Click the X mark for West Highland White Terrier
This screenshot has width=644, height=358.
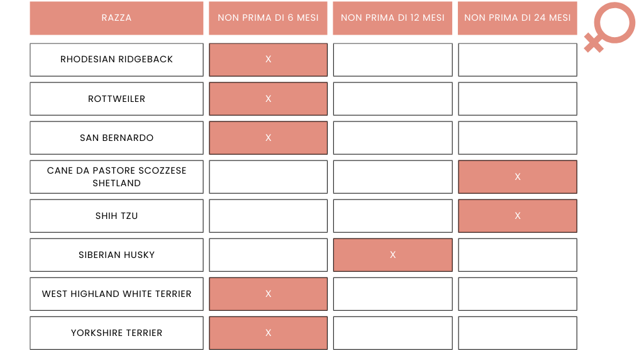point(268,294)
